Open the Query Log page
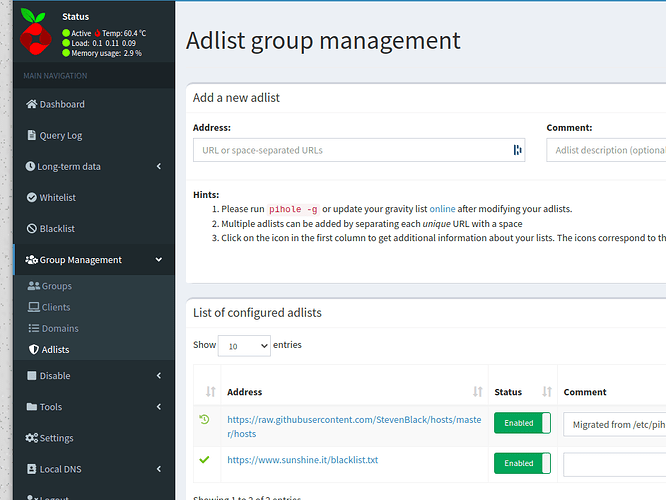Screen dimensions: 666x500 point(61,135)
